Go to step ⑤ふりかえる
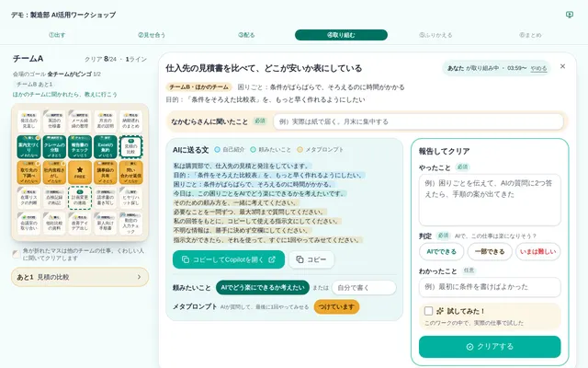 (x=435, y=35)
